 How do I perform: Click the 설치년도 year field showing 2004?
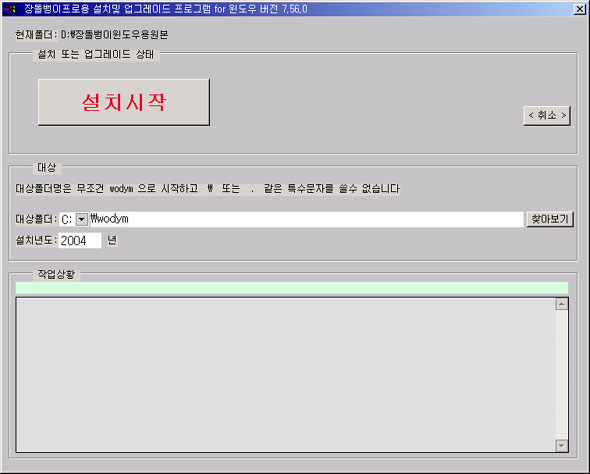[x=80, y=240]
